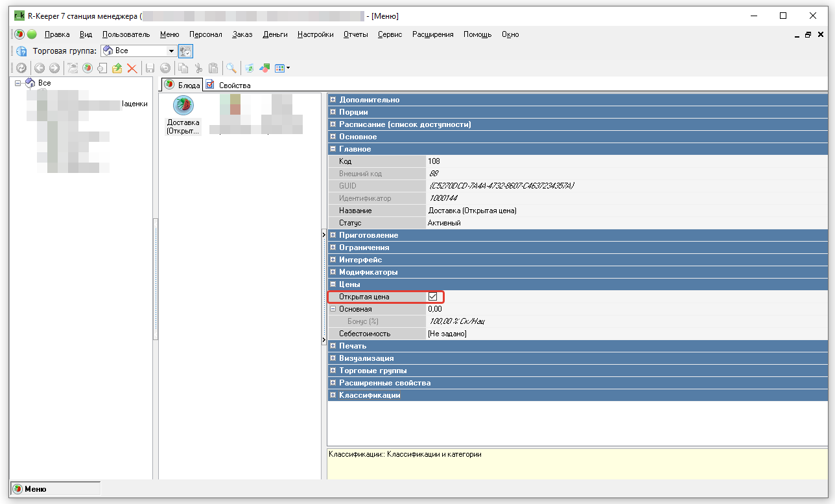Open the Настройки menu
835x504 pixels.
click(316, 34)
